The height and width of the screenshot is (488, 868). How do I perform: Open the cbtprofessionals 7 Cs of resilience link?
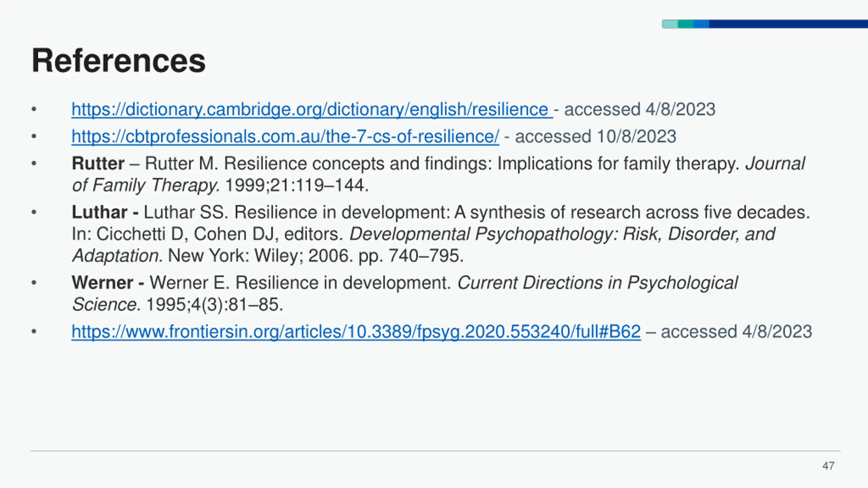point(285,137)
